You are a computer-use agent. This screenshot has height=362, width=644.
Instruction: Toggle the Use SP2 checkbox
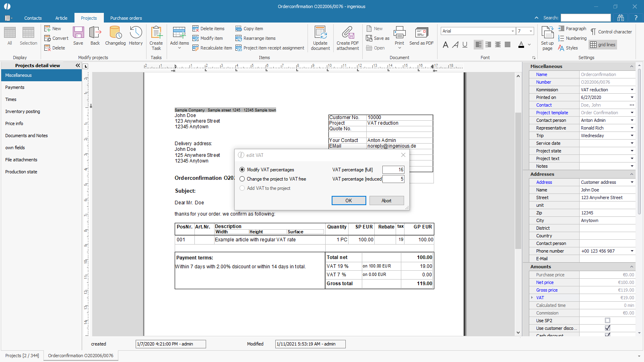[607, 321]
